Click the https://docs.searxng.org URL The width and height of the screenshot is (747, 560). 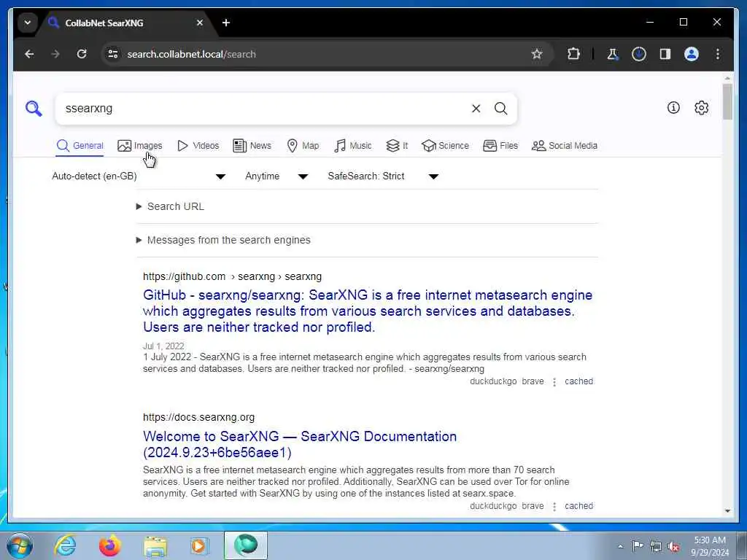(198, 418)
